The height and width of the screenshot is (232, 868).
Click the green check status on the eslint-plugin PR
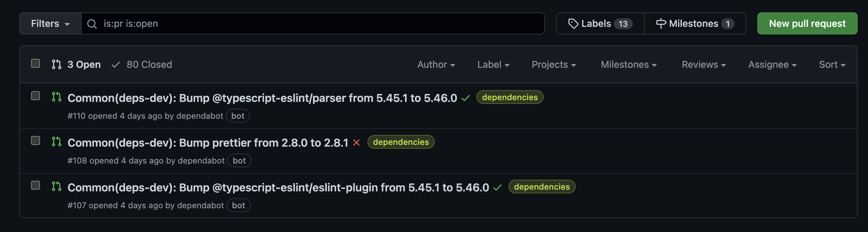[x=497, y=188]
